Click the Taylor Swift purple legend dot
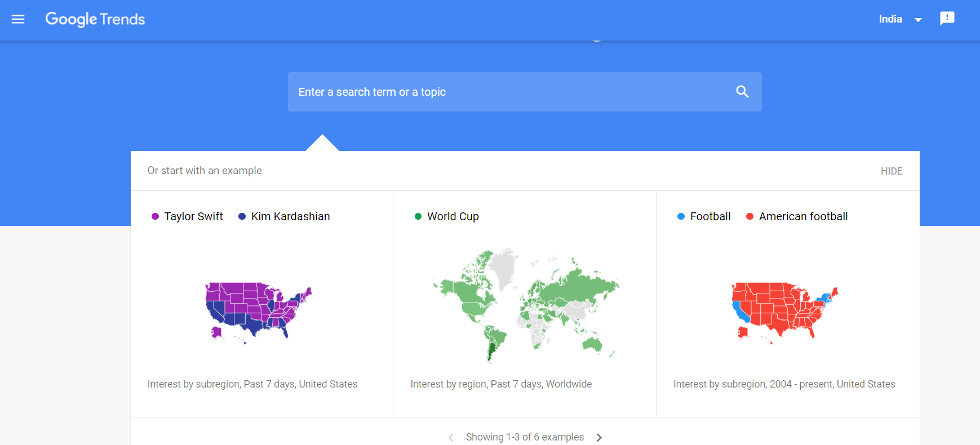 click(156, 216)
